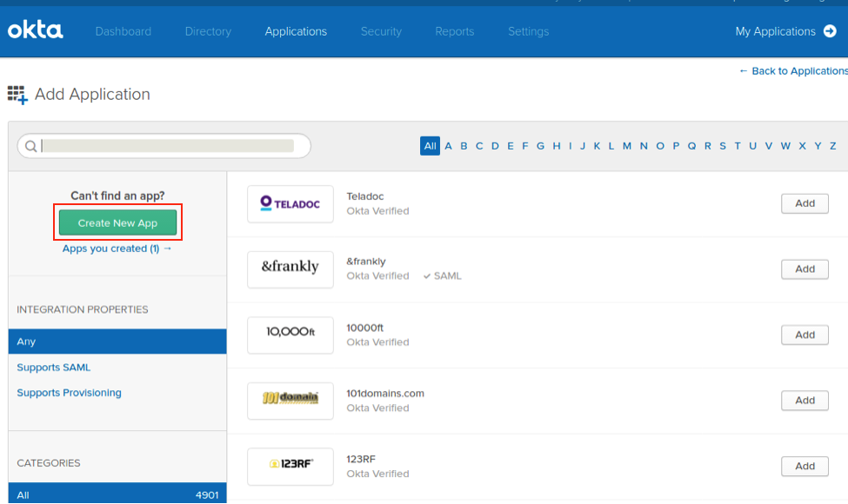Viewport: 848px width, 504px height.
Task: Open the Directory menu
Action: pos(208,31)
